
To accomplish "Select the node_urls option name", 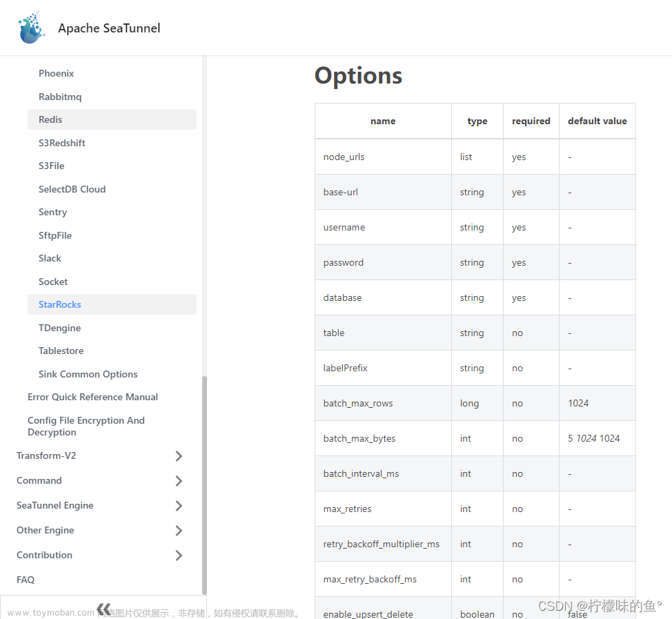I will [x=344, y=157].
